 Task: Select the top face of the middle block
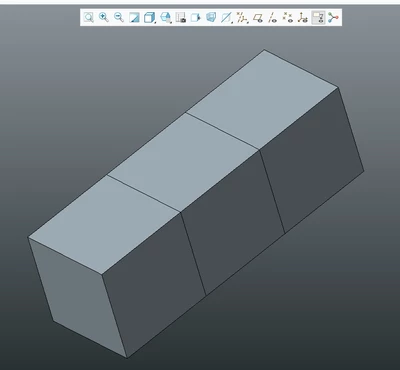[183, 162]
